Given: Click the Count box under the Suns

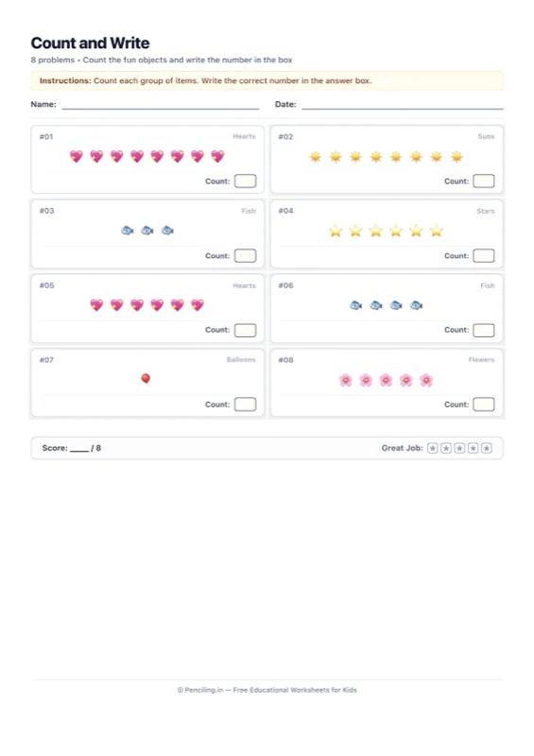Looking at the screenshot, I should pos(484,181).
